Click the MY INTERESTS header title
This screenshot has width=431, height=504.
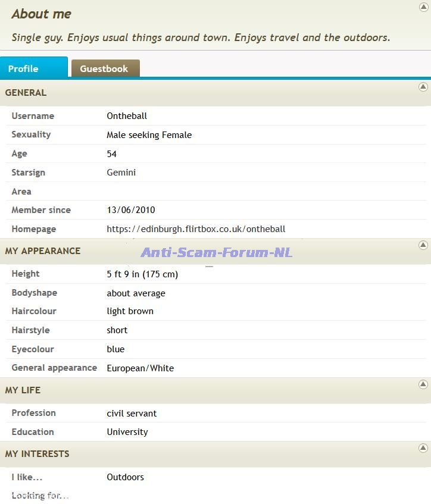pos(37,454)
